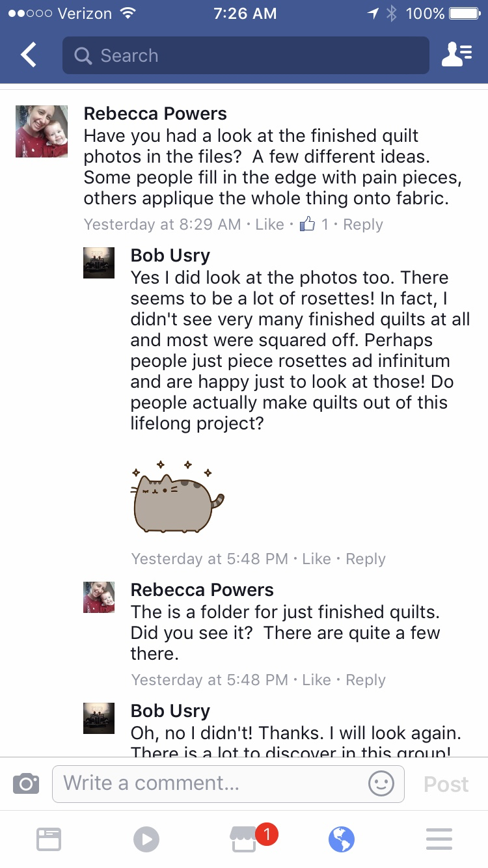Viewport: 488px width, 868px height.
Task: Tap the thumbs-up like count icon
Action: tap(307, 224)
